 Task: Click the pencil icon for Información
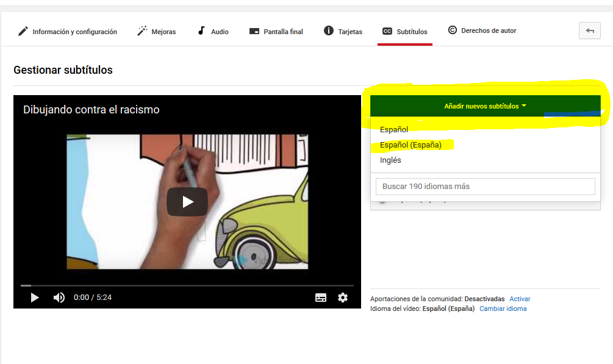[x=23, y=31]
